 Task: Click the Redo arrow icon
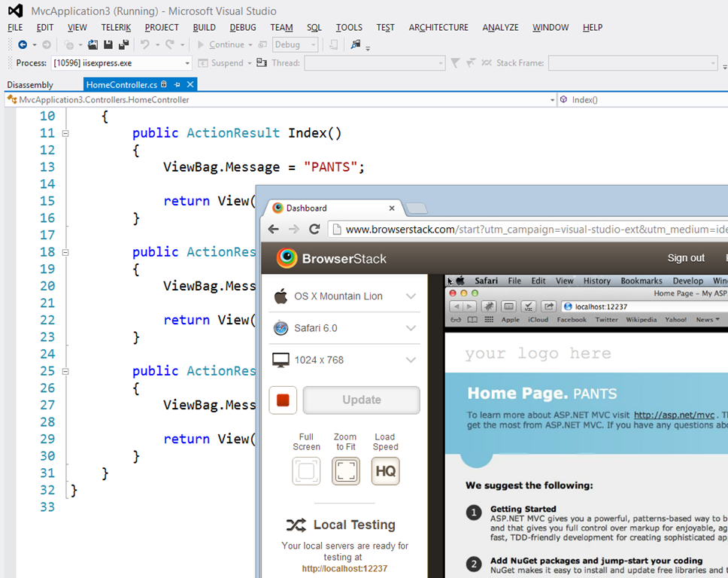tap(170, 44)
